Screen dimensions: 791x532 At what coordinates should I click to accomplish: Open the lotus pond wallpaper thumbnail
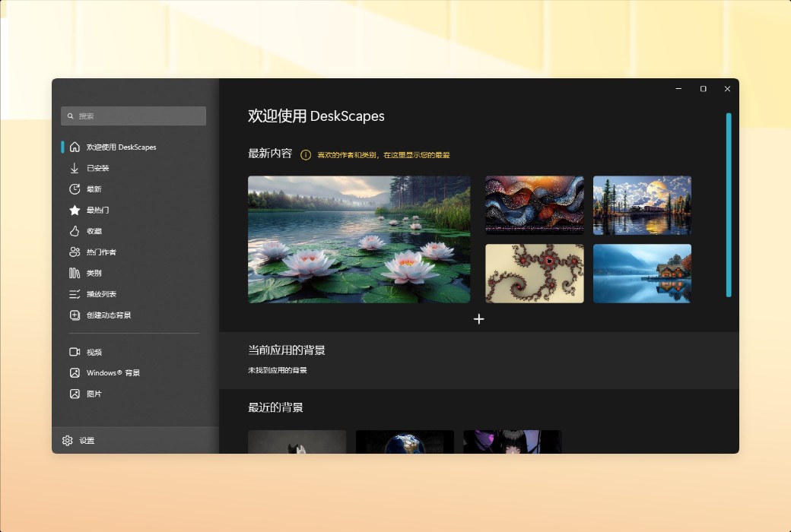point(358,239)
